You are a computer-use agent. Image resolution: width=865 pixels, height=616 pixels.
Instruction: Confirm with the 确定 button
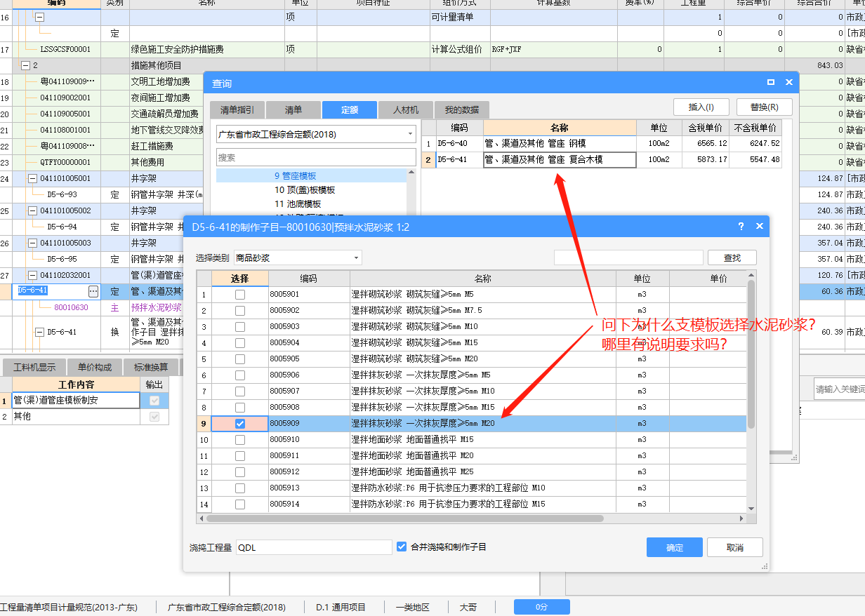click(x=675, y=548)
